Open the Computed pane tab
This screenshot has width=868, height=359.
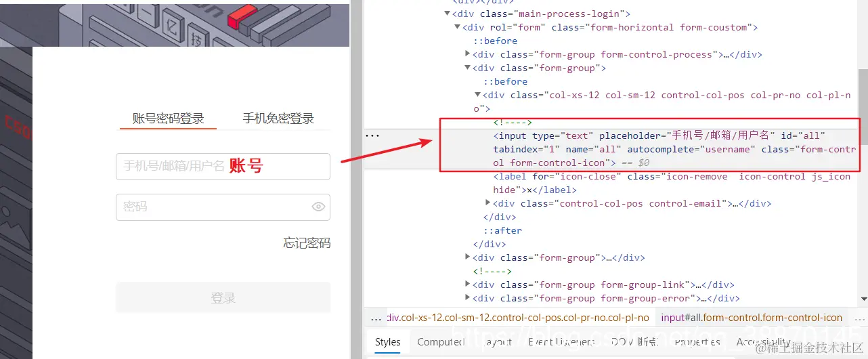[x=441, y=342]
